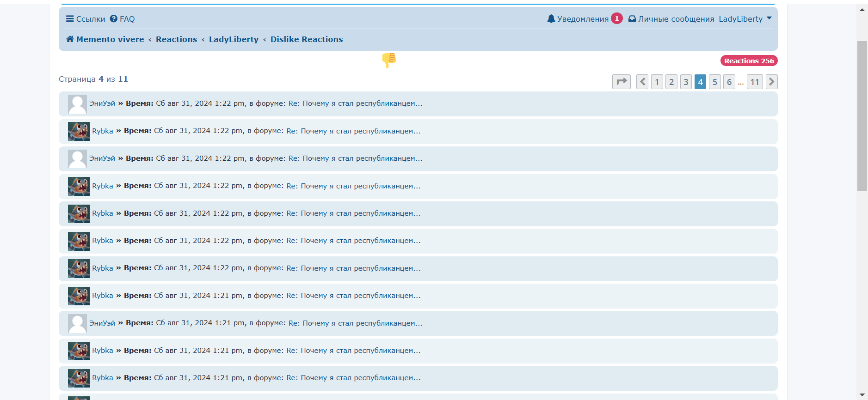Screen dimensions: 868x400
Task: Open the LadyLiberty breadcrumb
Action: [234, 39]
